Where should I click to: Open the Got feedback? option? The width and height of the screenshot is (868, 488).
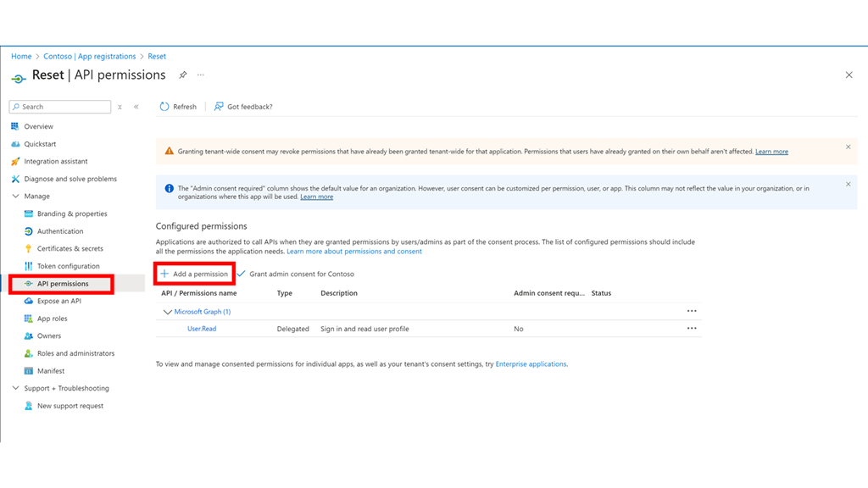coord(243,107)
